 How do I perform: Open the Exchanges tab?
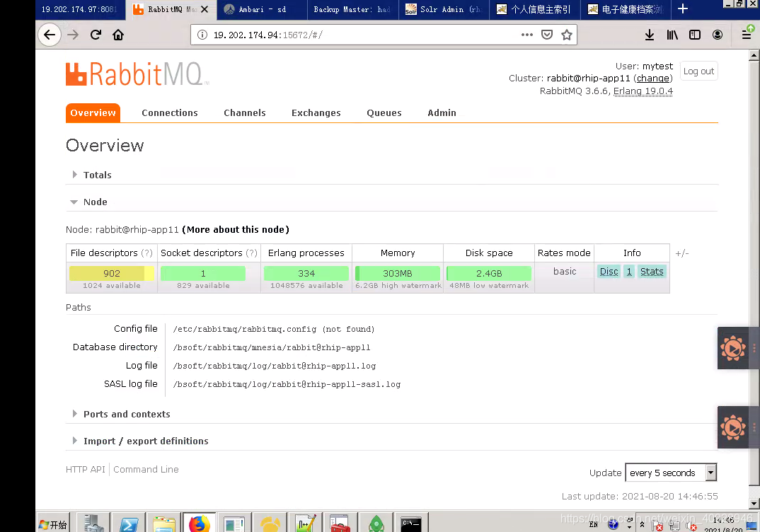pos(316,113)
